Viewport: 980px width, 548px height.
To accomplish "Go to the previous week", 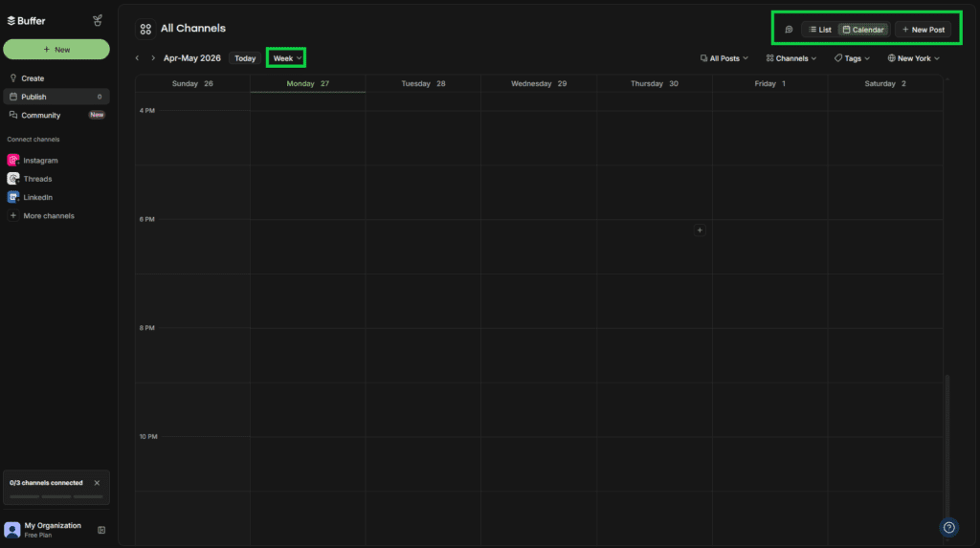I will coord(138,58).
